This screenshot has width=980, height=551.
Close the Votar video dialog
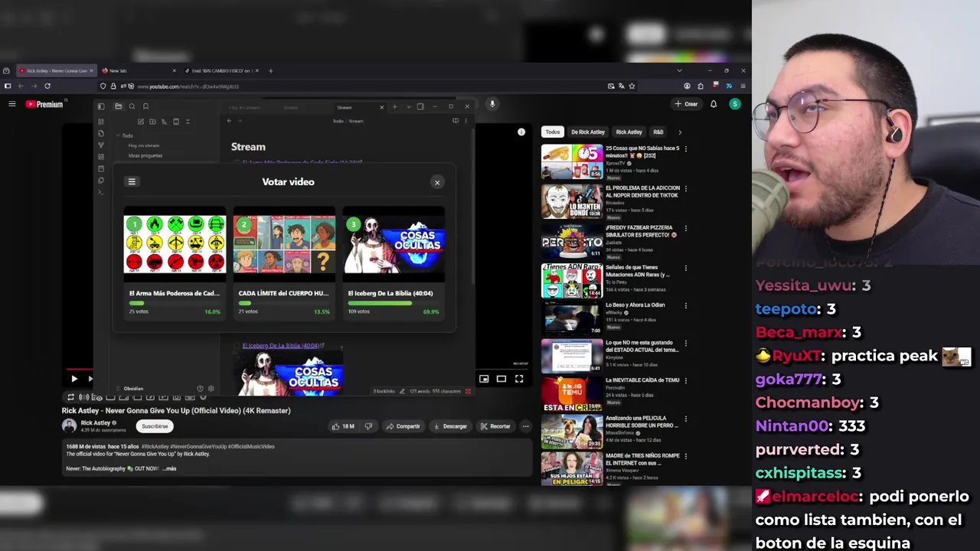[437, 182]
